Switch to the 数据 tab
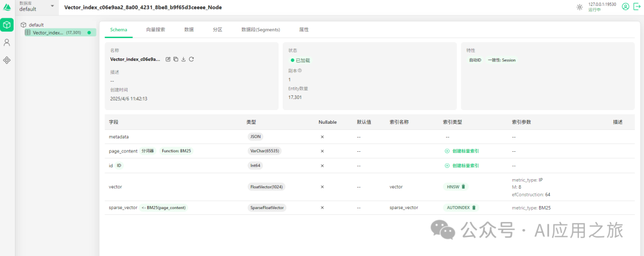 point(189,30)
